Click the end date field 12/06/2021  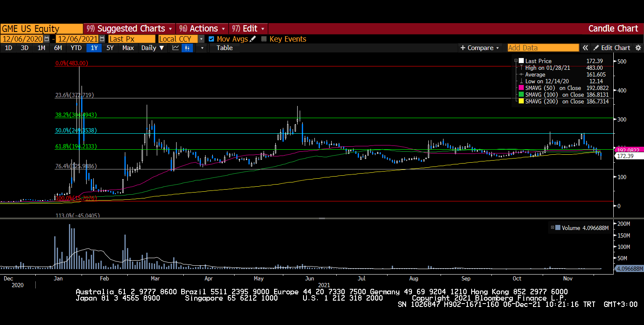coord(78,39)
